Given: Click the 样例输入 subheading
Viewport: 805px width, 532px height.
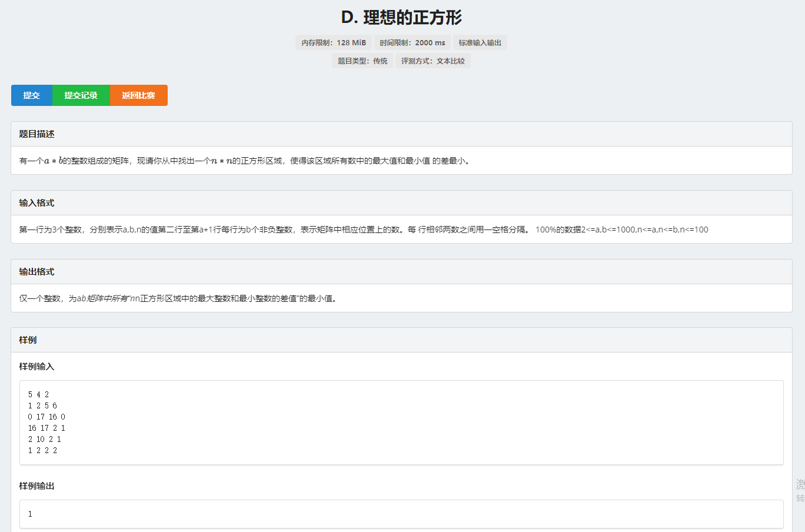Looking at the screenshot, I should [x=36, y=367].
